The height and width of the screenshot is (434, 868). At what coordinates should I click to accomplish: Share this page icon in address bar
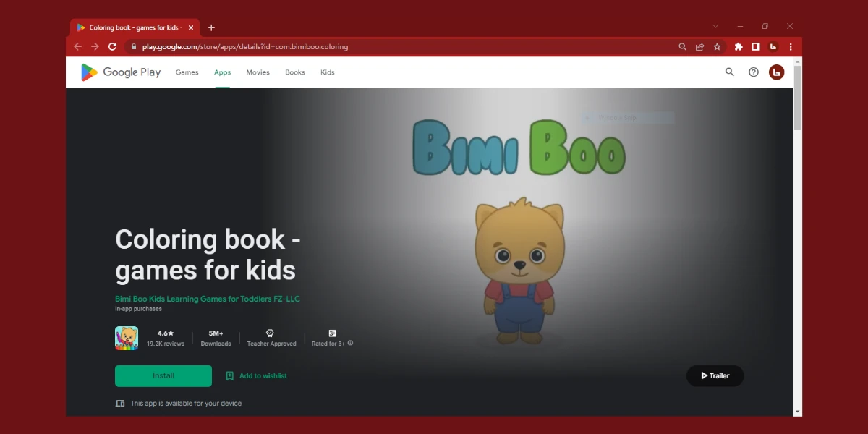pos(699,46)
